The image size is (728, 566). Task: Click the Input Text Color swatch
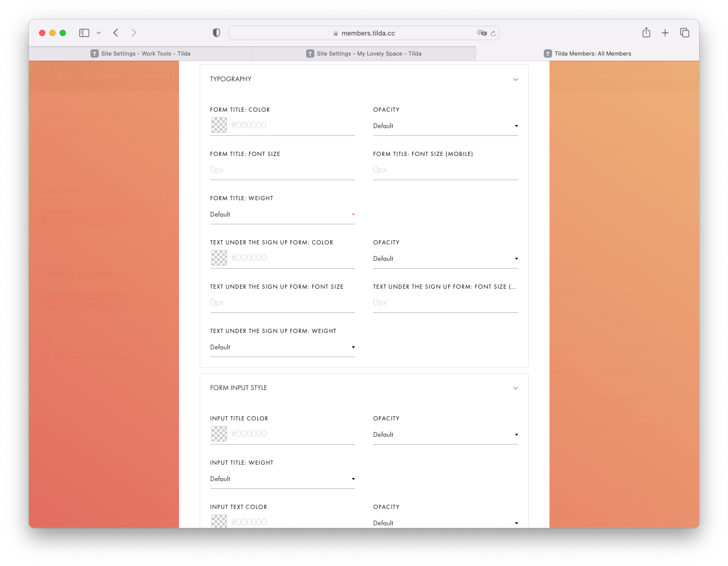(x=219, y=522)
